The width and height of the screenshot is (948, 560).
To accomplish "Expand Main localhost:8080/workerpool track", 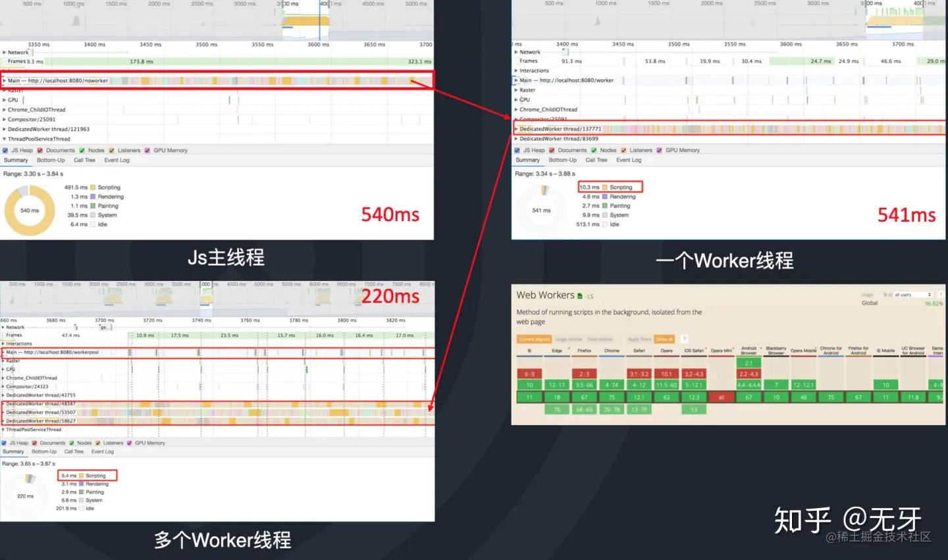I will click(3, 352).
